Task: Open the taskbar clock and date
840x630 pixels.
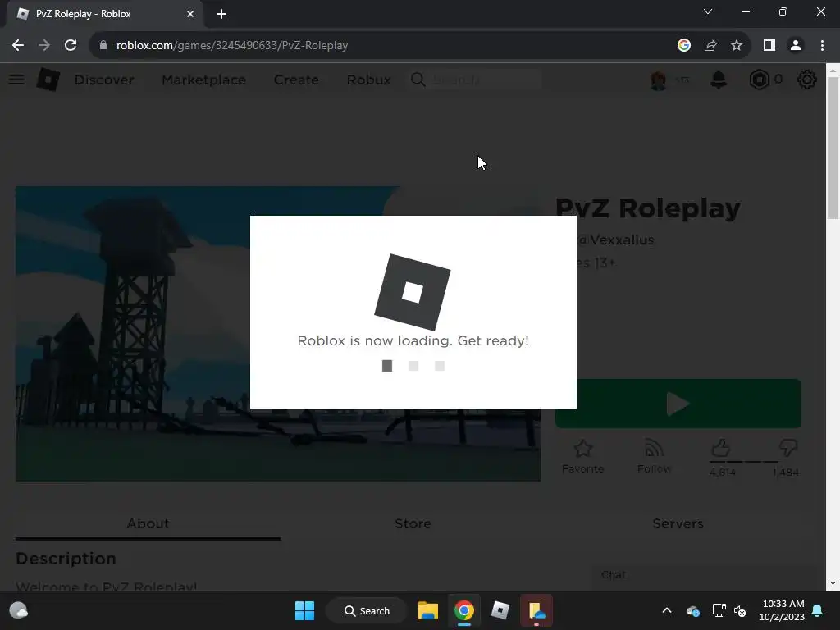Action: coord(782,610)
